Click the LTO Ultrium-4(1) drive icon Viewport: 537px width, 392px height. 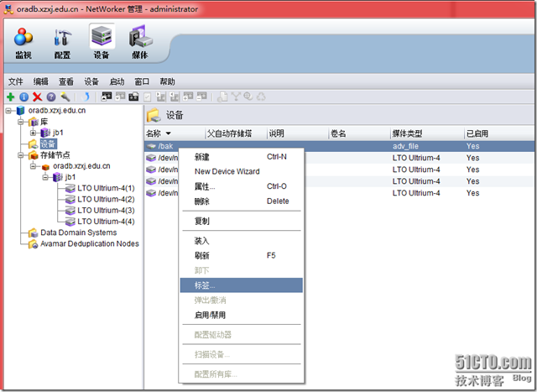pyautogui.click(x=70, y=189)
